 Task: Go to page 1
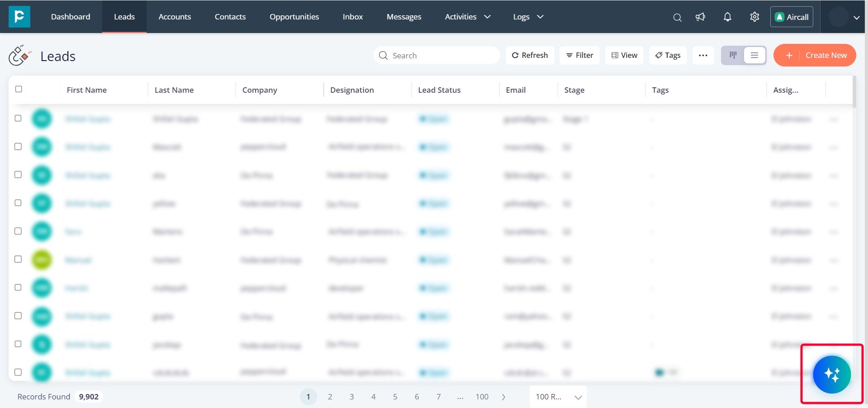pos(308,397)
